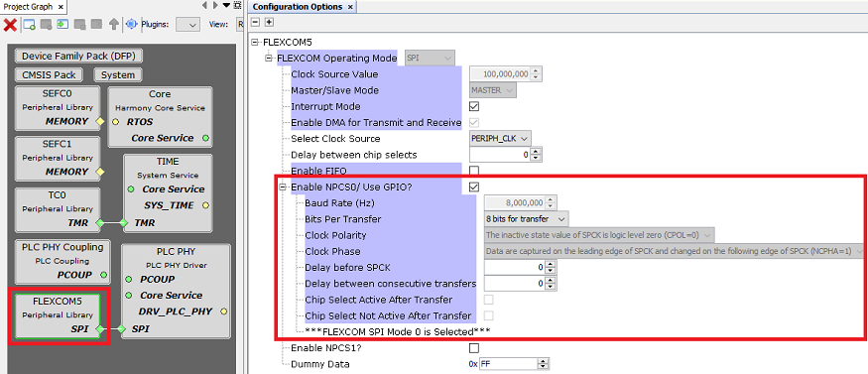Open the Clock Polarity dropdown
This screenshot has height=374, width=868.
599,235
